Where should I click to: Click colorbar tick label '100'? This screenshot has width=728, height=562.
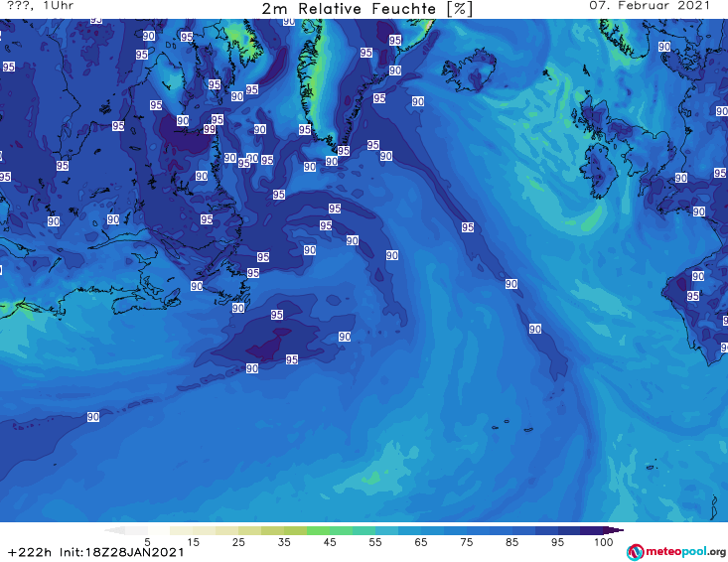pos(604,542)
